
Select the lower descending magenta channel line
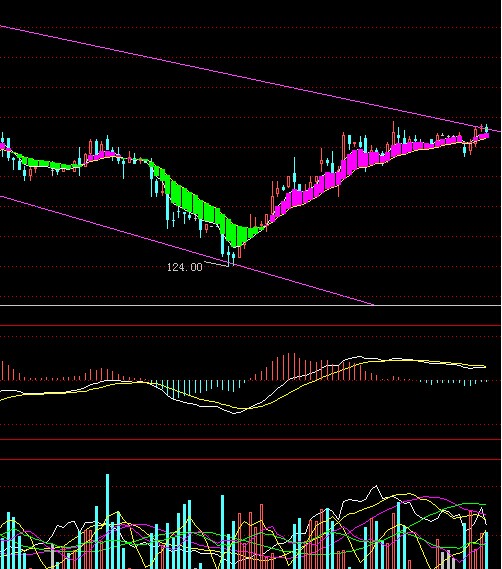pyautogui.click(x=187, y=251)
